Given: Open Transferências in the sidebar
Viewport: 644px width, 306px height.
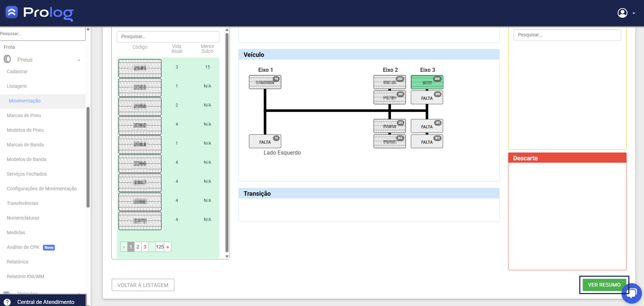Looking at the screenshot, I should coord(22,203).
